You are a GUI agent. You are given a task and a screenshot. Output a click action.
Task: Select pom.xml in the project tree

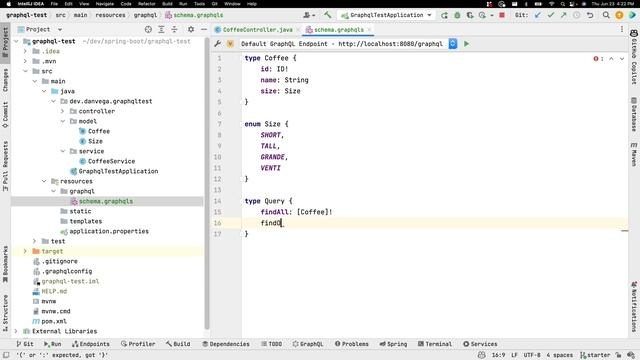pyautogui.click(x=53, y=322)
